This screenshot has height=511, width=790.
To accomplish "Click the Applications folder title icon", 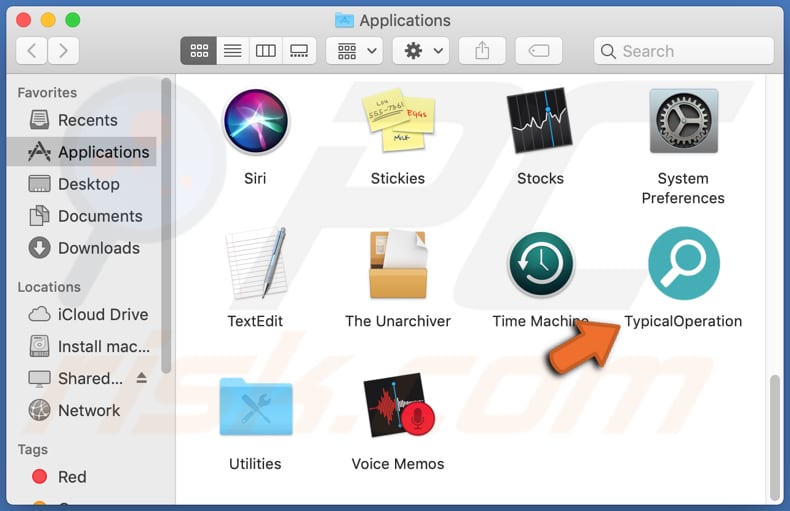I will pos(345,20).
